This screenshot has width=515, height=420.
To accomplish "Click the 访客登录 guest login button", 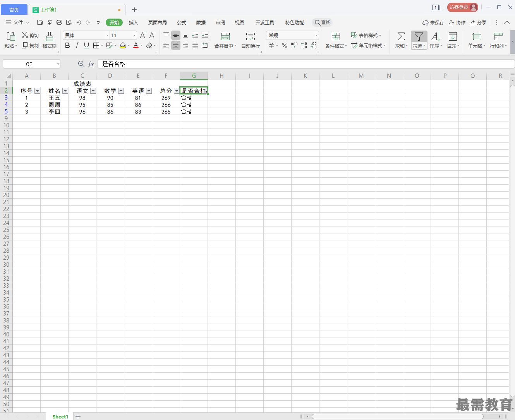I will (463, 7).
